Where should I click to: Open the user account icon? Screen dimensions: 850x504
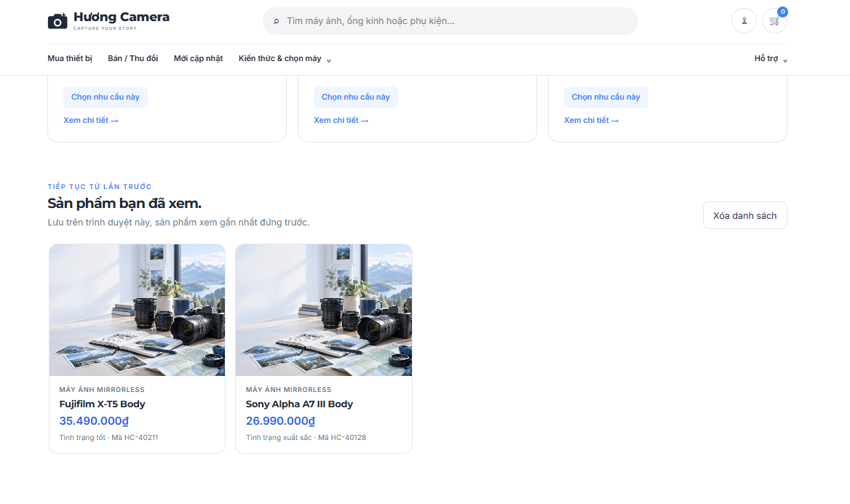744,21
